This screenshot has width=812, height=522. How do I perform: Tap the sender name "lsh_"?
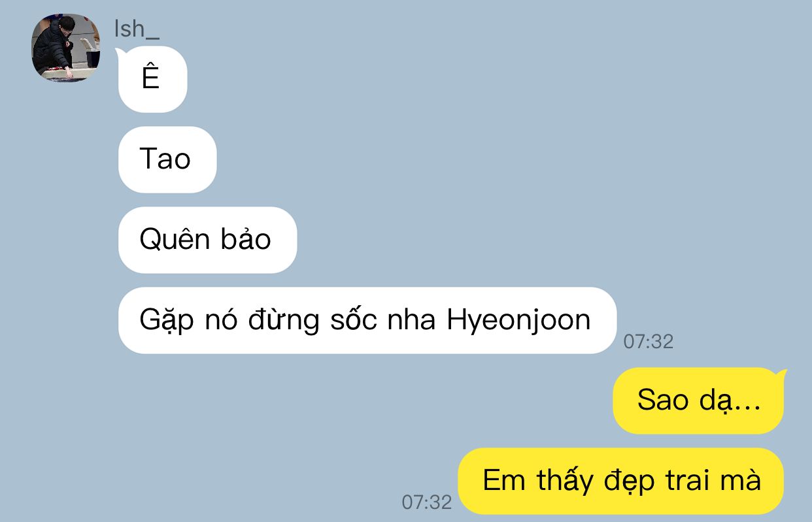(x=137, y=28)
